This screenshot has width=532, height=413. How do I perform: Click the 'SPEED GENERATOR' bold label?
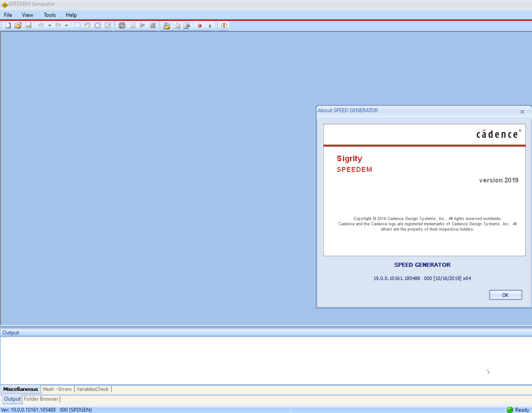pyautogui.click(x=422, y=265)
